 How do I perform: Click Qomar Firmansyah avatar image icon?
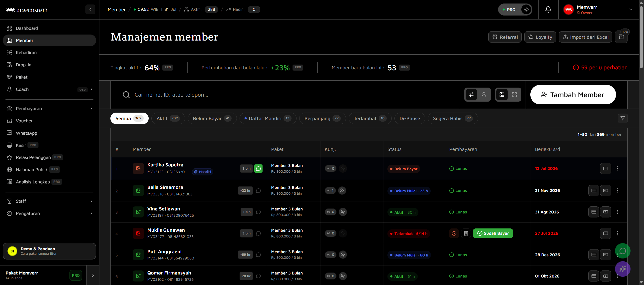138,276
